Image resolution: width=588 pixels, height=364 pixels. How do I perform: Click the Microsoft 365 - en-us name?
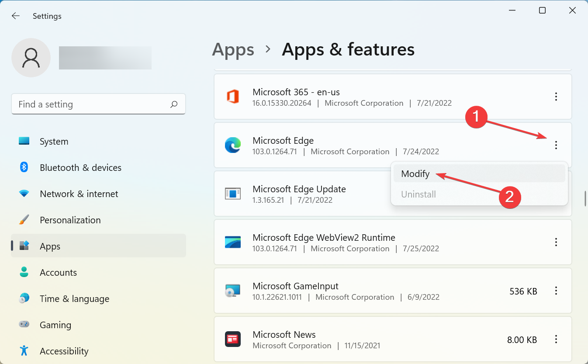point(296,92)
